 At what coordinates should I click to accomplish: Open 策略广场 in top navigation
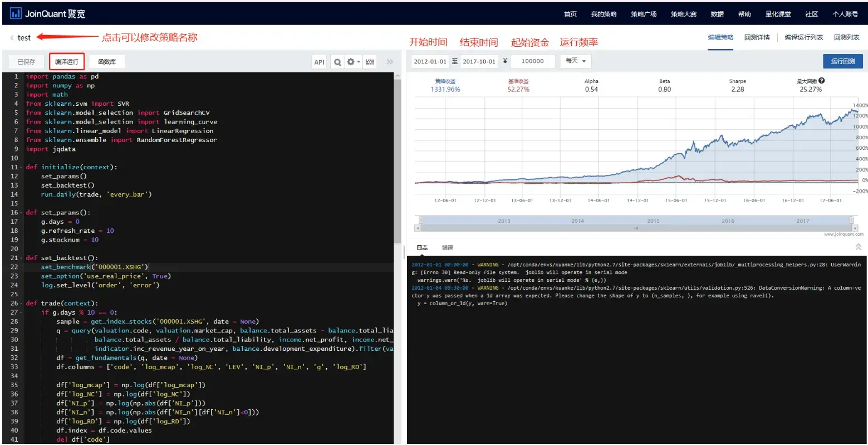point(644,14)
